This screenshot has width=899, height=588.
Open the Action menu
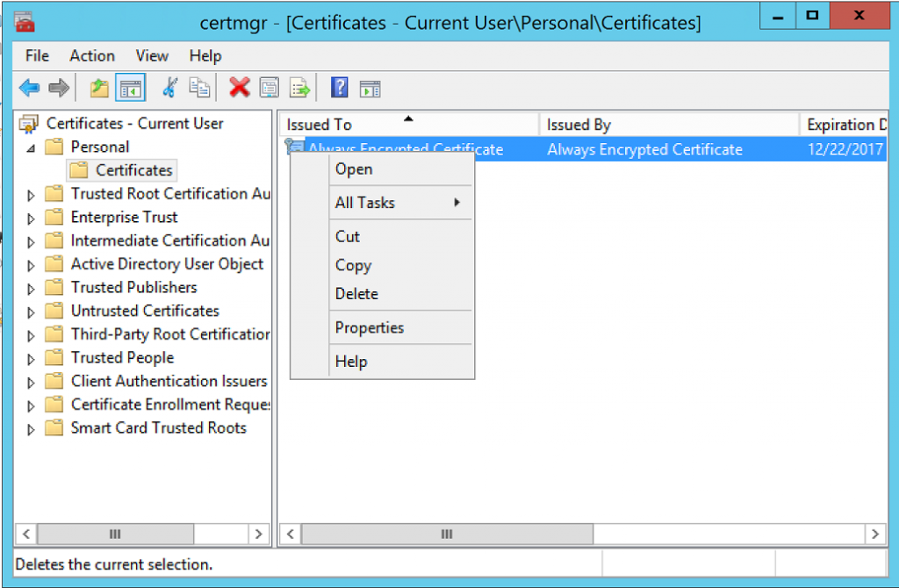[x=92, y=55]
